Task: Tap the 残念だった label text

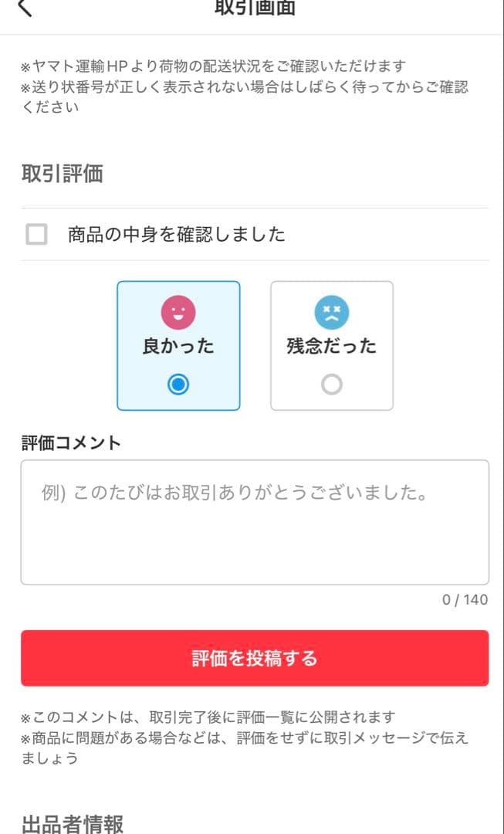Action: (332, 346)
